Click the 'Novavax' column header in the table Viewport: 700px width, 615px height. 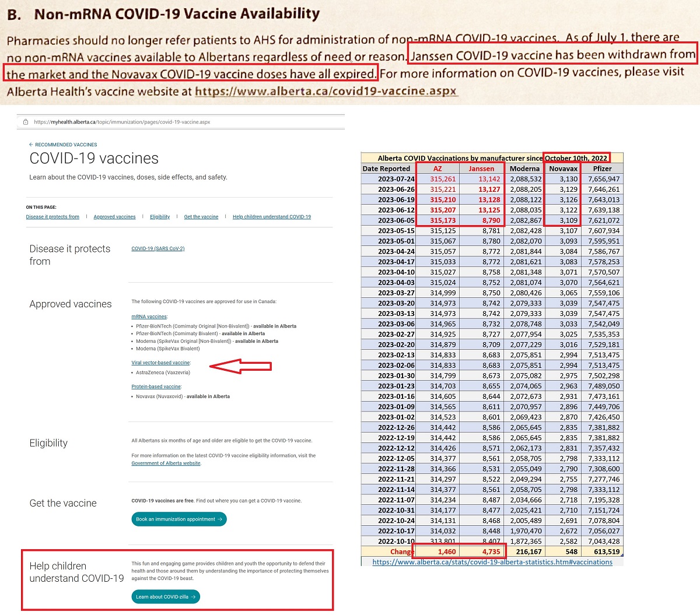click(563, 168)
